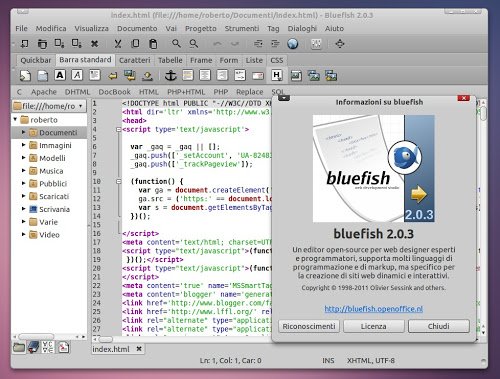Switch to the Tabelle tab
Viewport: 500px width, 379px height.
tap(170, 60)
